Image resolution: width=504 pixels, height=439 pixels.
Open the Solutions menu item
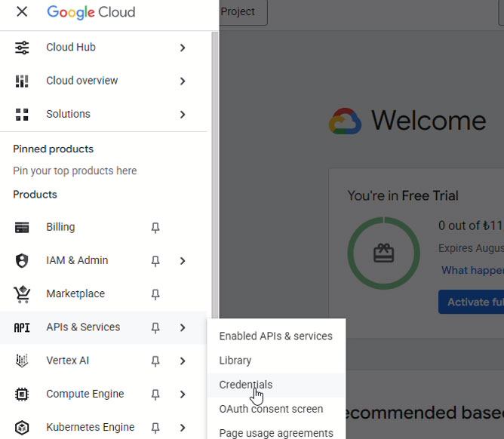103,115
